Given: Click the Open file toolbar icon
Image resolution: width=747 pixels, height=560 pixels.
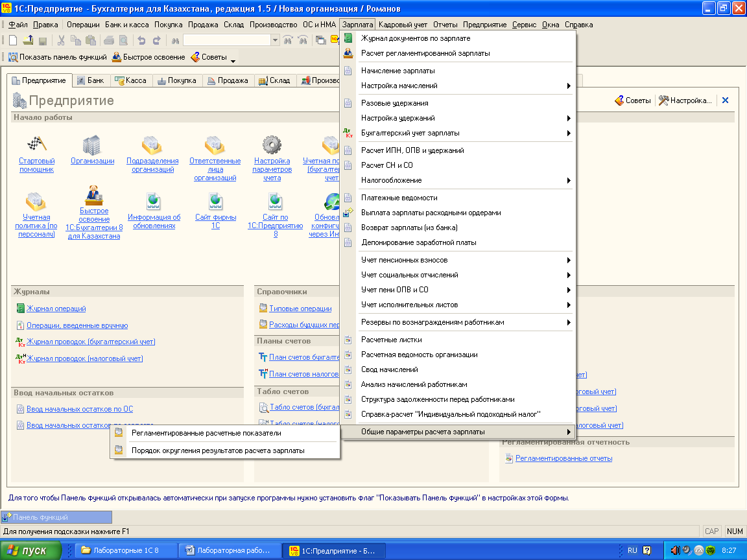Looking at the screenshot, I should click(x=28, y=41).
